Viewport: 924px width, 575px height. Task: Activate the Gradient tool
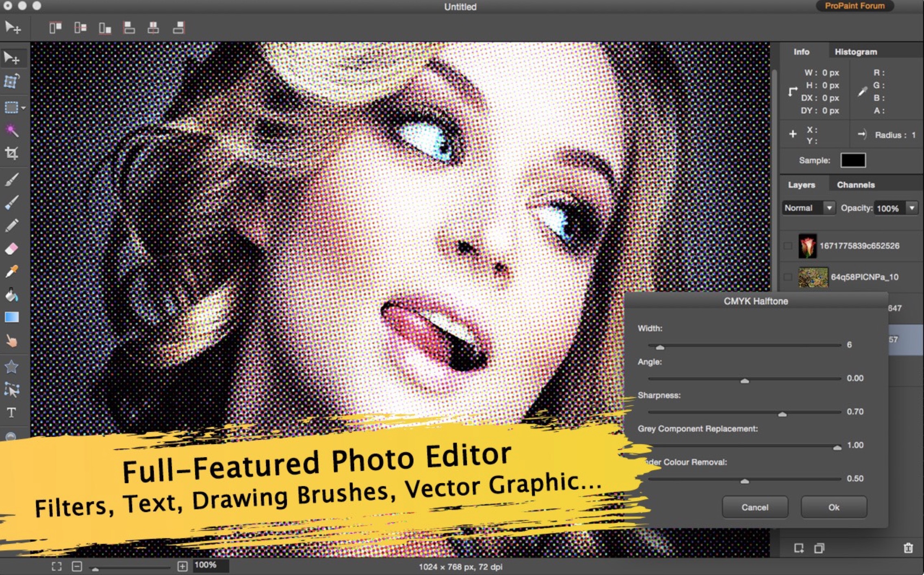click(11, 317)
